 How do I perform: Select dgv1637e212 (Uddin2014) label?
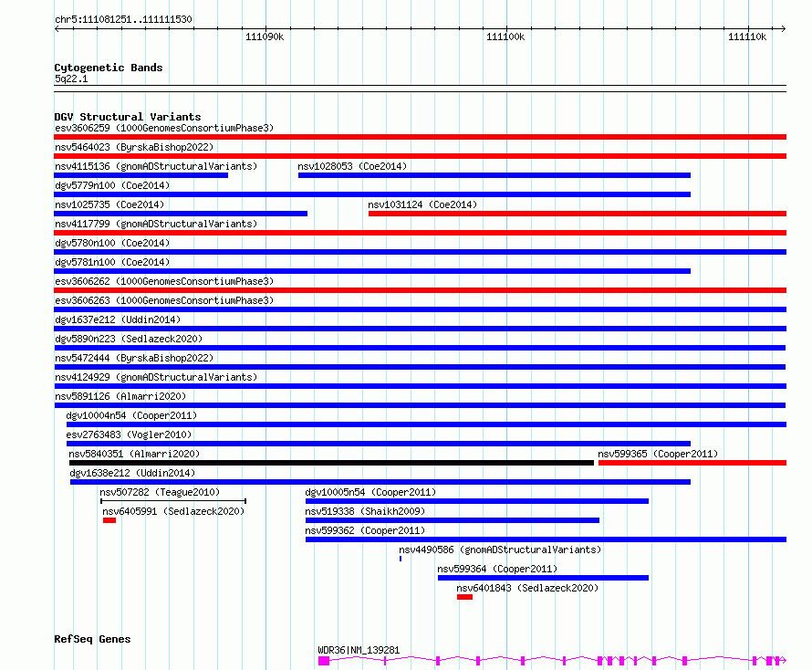pos(118,319)
